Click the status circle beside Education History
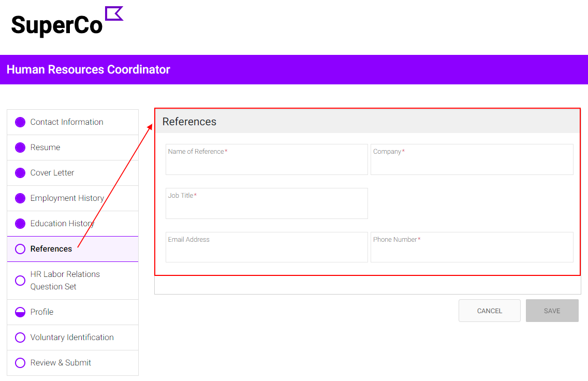 20,224
